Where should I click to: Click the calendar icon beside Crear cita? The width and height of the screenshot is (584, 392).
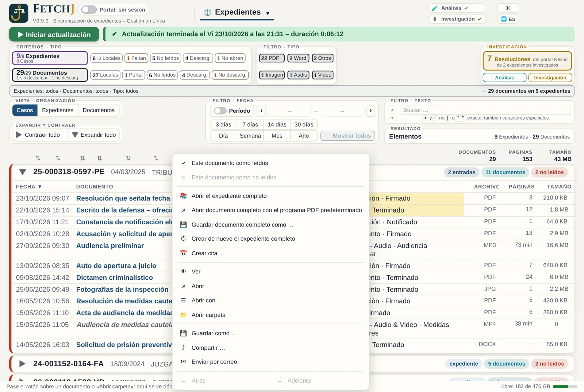click(184, 253)
